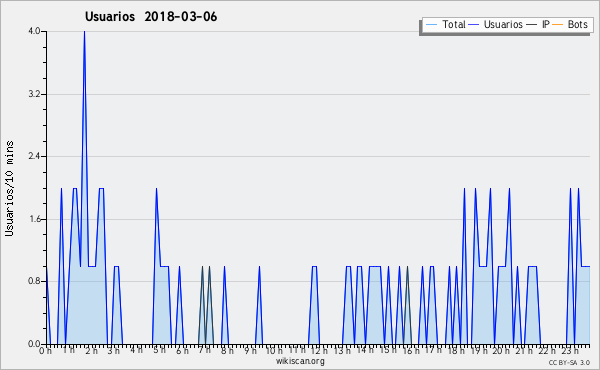Click the 12 h label on the x-axis
This screenshot has height=370, width=600.
click(318, 350)
